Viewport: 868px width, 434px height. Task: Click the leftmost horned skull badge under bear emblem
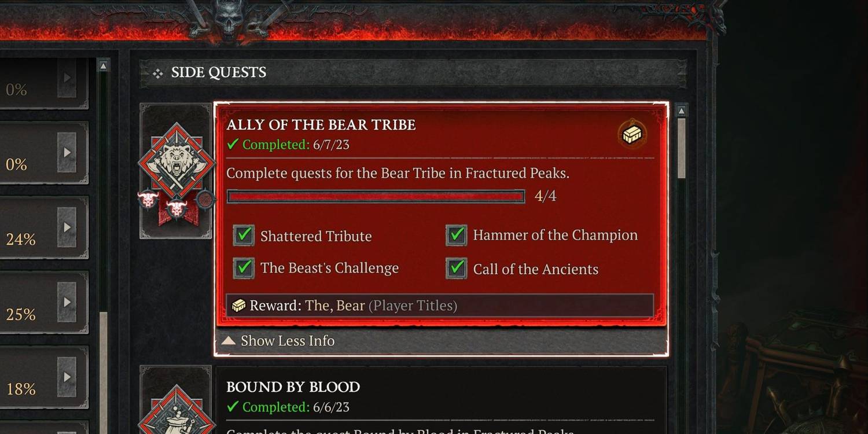point(149,200)
